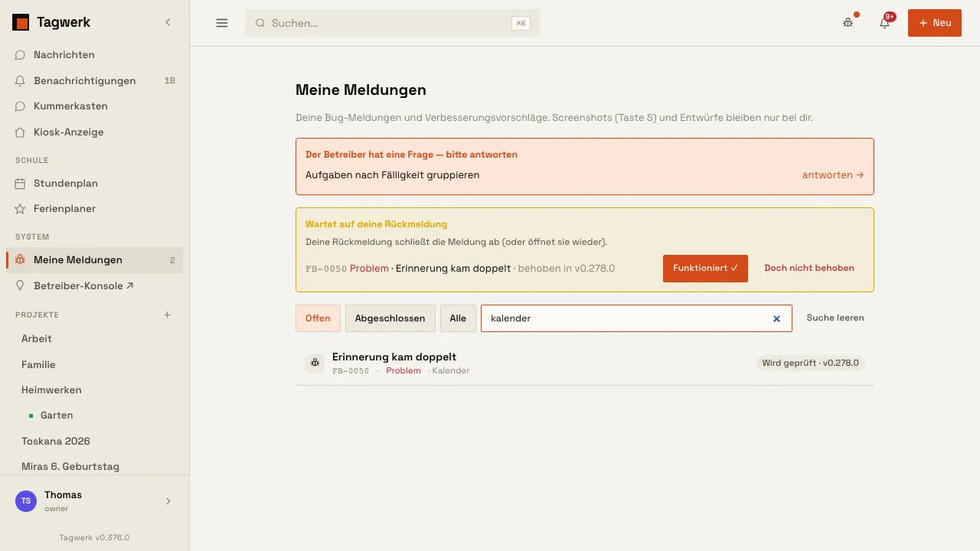Screen dimensions: 980x551
Task: Focus the Suchen global search box
Action: (393, 23)
